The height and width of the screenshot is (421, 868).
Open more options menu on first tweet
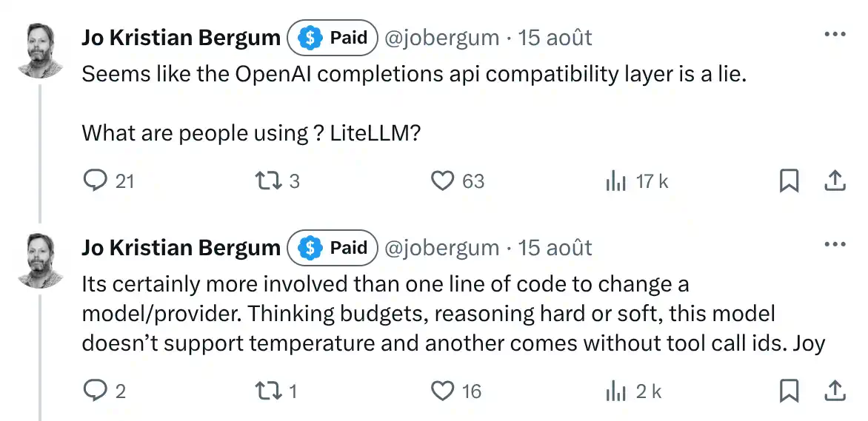click(x=835, y=35)
